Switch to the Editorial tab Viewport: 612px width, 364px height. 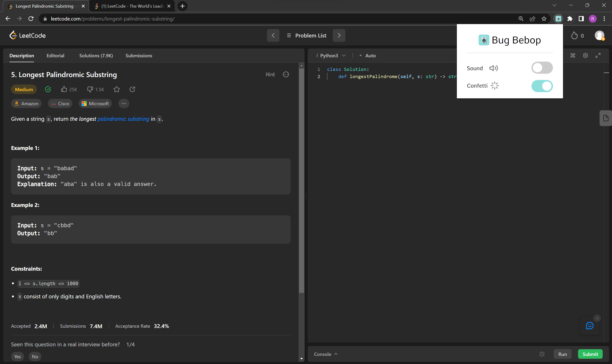point(55,56)
